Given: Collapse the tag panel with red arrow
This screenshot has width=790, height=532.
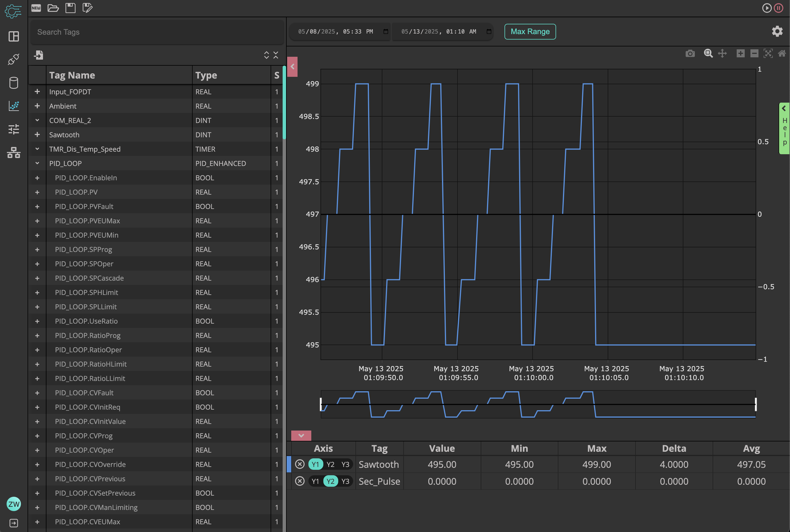Looking at the screenshot, I should click(x=293, y=67).
